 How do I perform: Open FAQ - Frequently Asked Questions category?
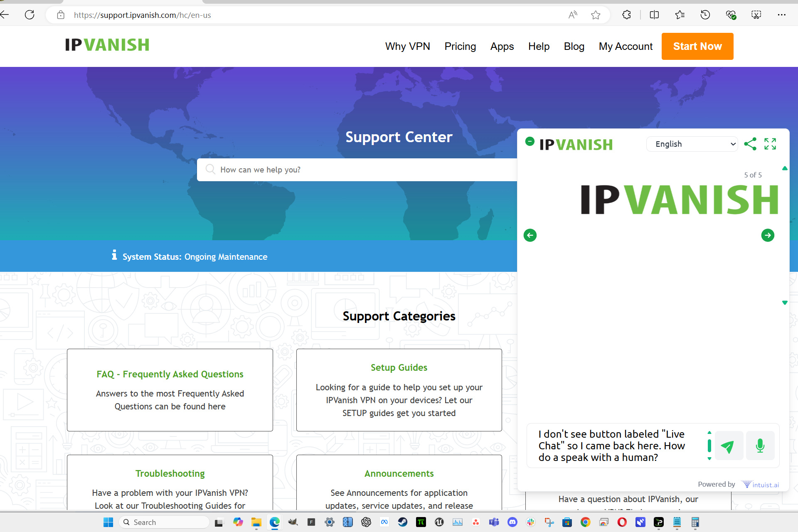[170, 390]
